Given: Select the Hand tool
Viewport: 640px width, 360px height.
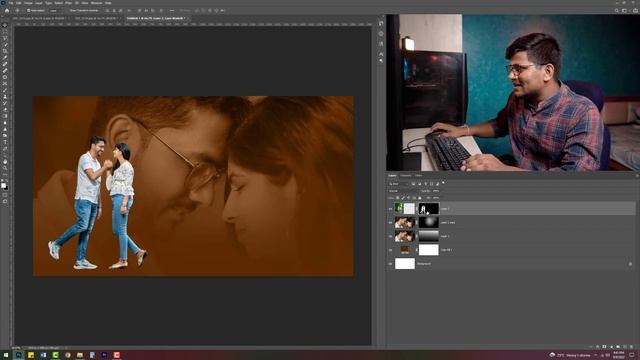Looking at the screenshot, I should point(5,162).
